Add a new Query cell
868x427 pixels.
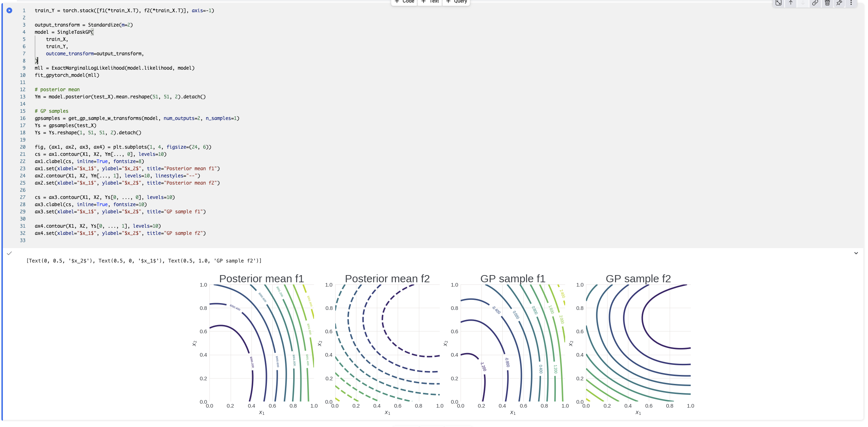point(456,1)
